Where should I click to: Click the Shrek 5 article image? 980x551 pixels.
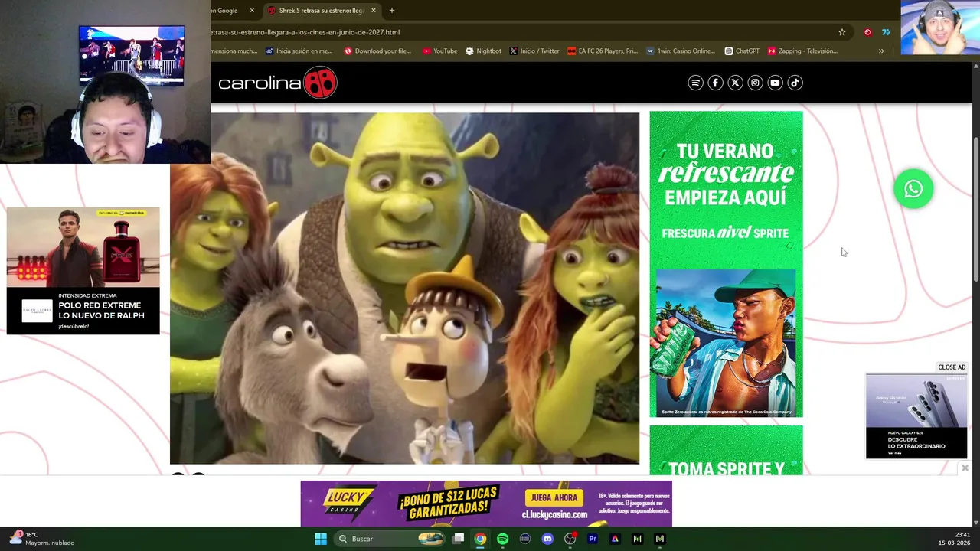tap(404, 289)
